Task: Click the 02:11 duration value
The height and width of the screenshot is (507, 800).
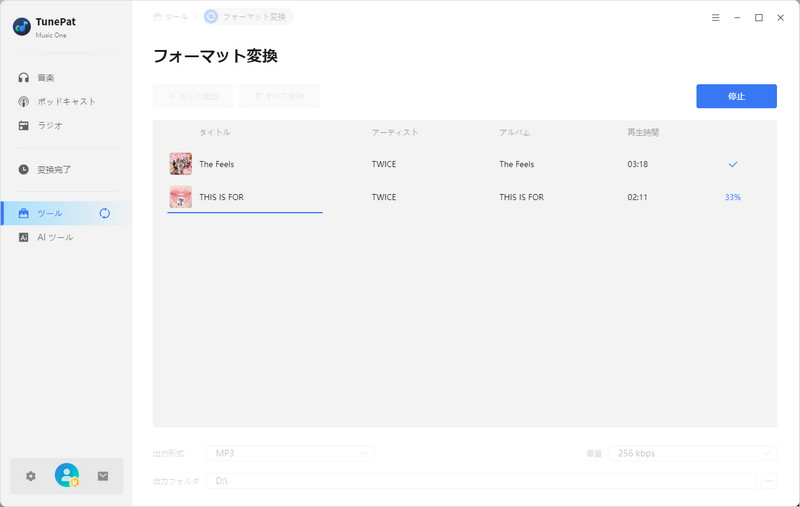Action: tap(637, 197)
